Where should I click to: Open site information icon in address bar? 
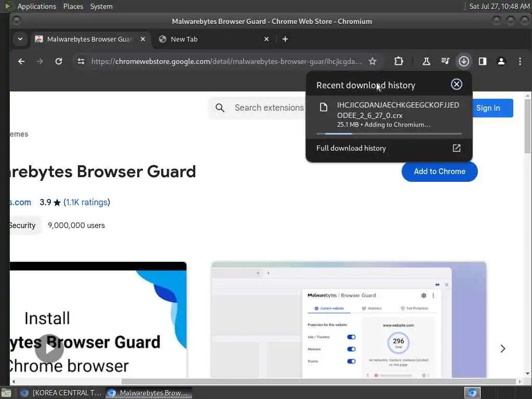(x=81, y=61)
